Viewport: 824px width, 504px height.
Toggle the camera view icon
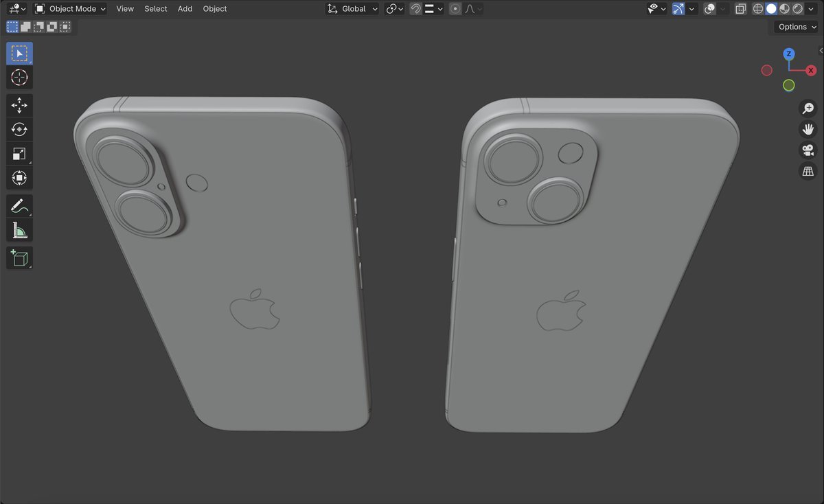pyautogui.click(x=808, y=150)
